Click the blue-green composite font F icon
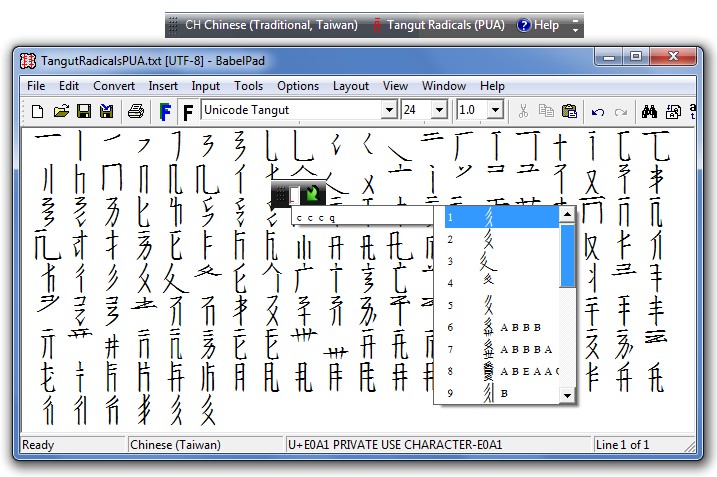717x477 pixels. tap(165, 112)
